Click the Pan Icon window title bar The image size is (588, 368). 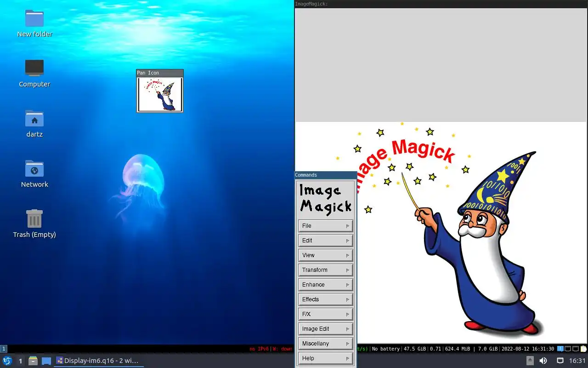[160, 73]
